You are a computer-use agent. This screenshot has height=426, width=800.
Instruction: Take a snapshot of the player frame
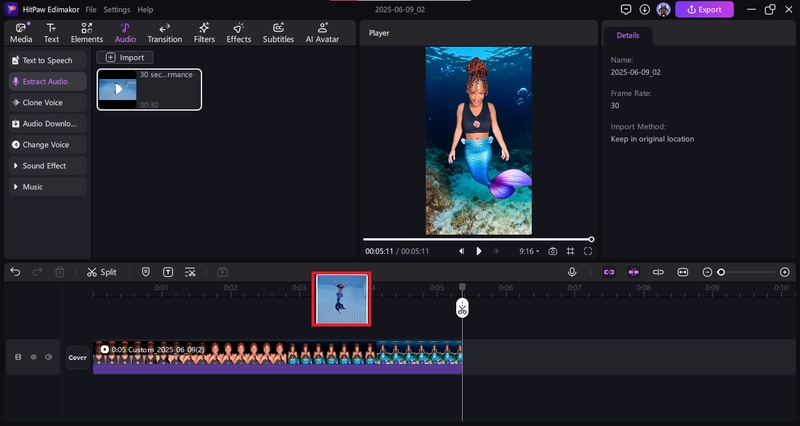pos(553,251)
